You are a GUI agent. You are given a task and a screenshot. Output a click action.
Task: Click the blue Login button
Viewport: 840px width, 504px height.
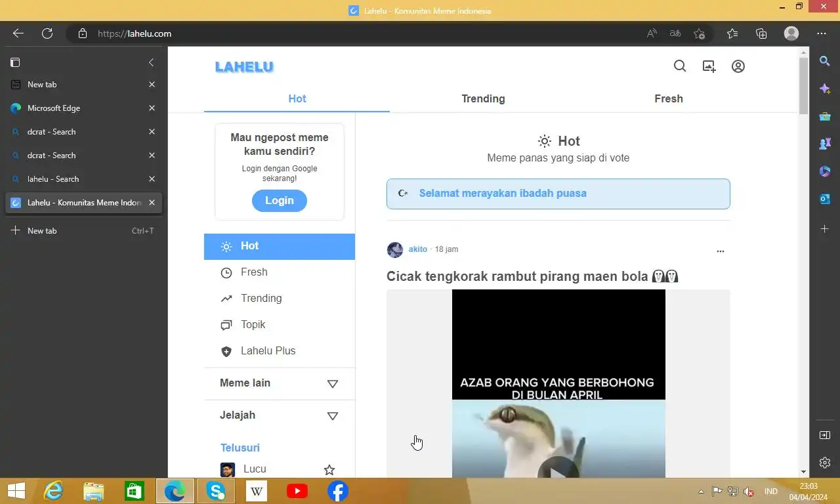[280, 201]
